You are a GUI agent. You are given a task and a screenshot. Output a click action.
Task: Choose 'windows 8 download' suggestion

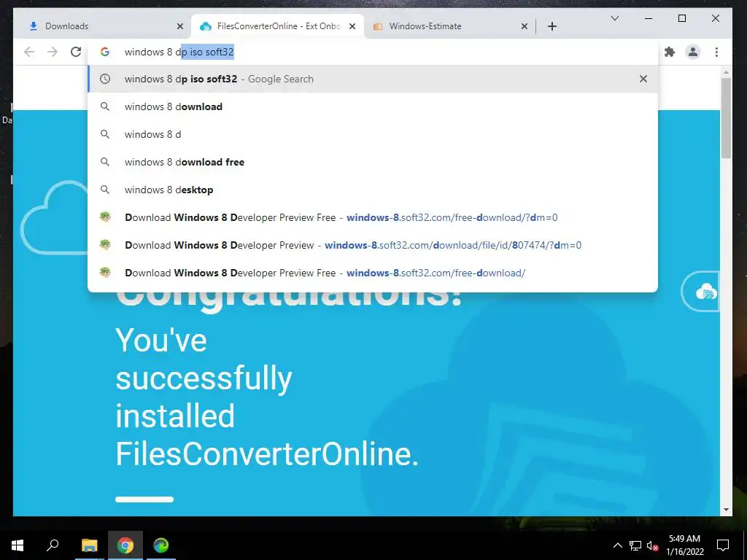click(373, 106)
